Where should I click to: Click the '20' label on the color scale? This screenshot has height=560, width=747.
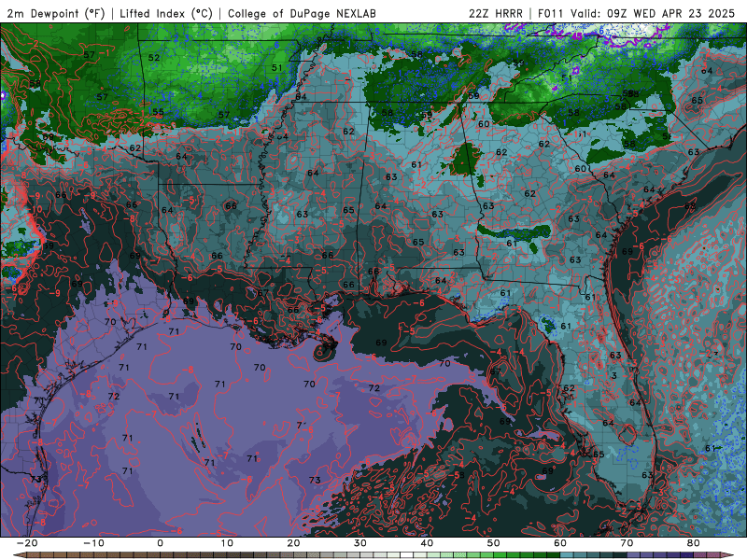point(293,543)
